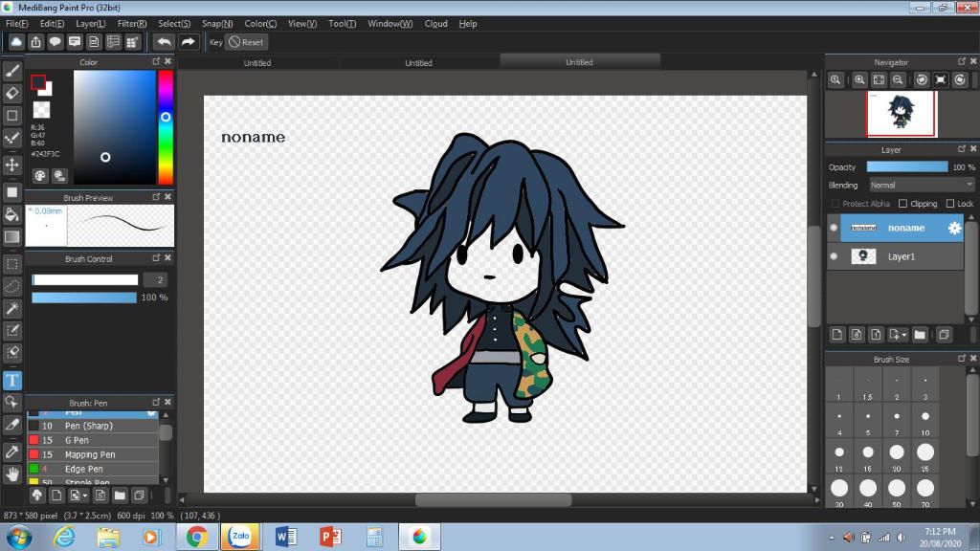
Task: Undock the Brush Control panel
Action: click(156, 258)
